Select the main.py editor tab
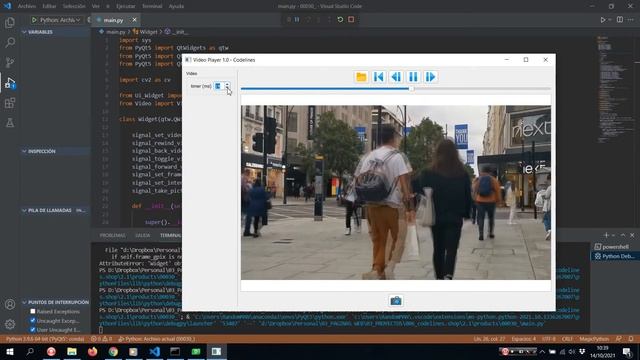The image size is (640, 360). tap(113, 20)
